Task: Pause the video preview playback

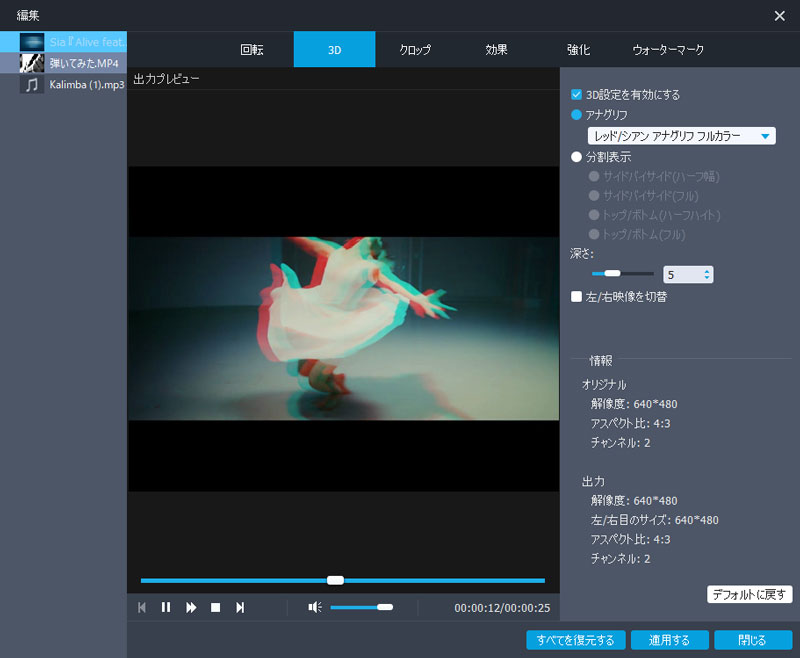Action: click(166, 607)
